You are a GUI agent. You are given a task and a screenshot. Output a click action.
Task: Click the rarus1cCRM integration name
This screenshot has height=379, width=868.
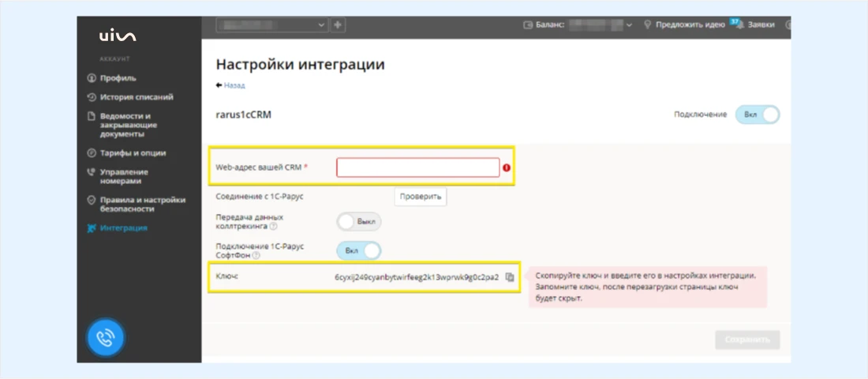pyautogui.click(x=244, y=114)
